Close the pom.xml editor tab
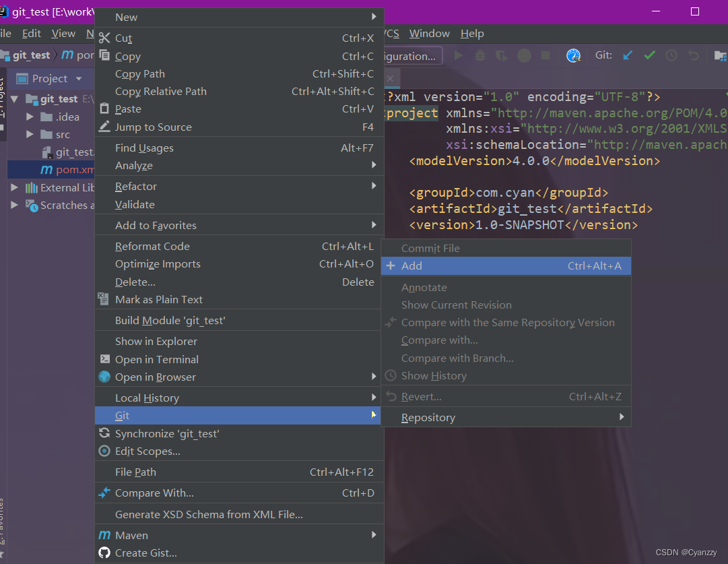 tap(391, 79)
